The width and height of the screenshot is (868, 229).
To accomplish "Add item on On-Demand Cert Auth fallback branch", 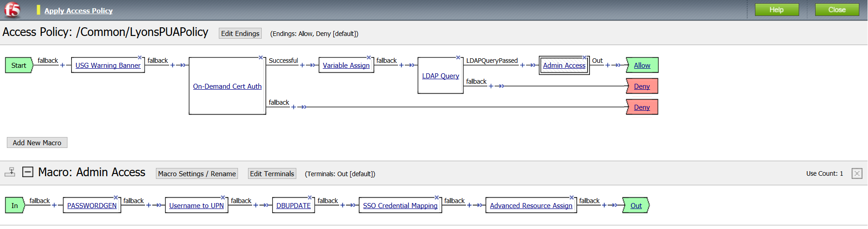I will click(293, 107).
